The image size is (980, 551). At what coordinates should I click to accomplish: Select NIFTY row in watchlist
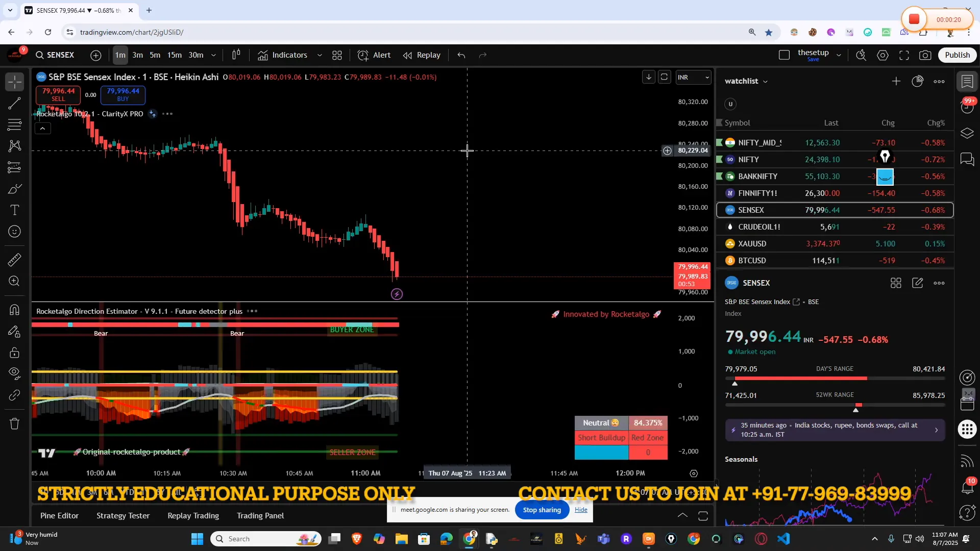click(x=835, y=160)
